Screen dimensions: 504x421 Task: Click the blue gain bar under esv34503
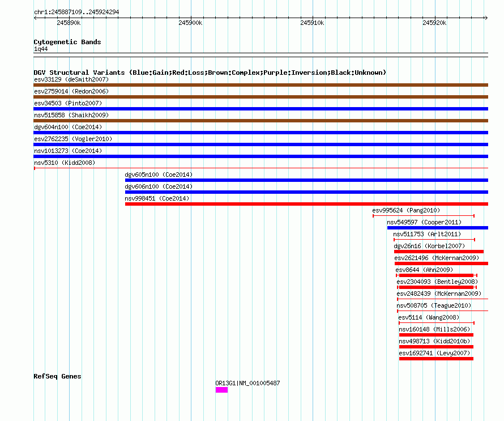(260, 109)
